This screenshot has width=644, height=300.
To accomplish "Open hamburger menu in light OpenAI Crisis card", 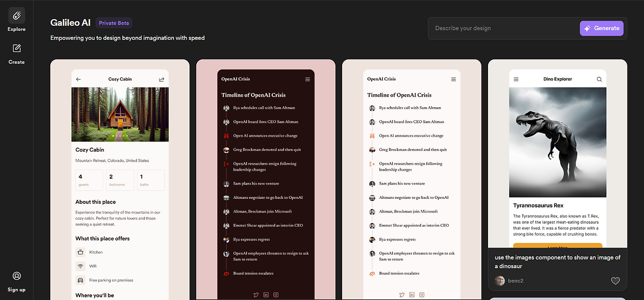I will click(x=453, y=80).
